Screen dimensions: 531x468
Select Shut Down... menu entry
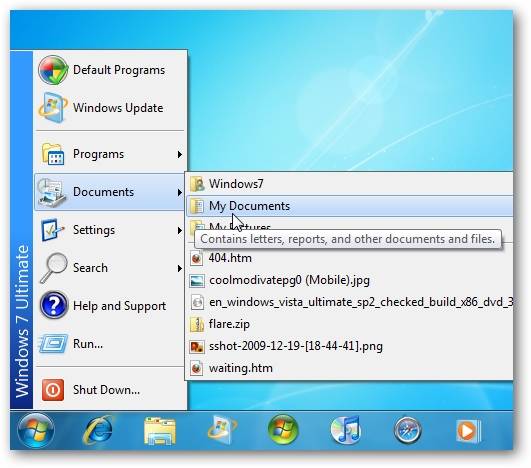(110, 390)
